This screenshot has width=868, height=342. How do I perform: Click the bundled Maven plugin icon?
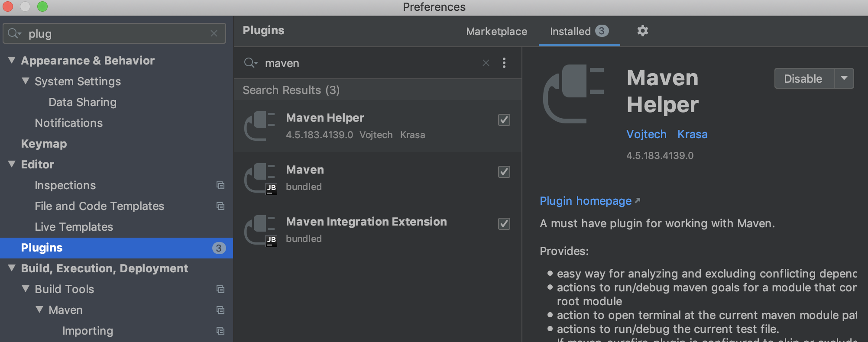click(x=260, y=178)
